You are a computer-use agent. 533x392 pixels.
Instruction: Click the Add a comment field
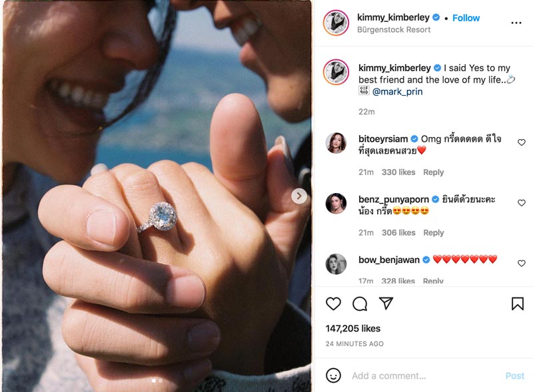coord(425,376)
